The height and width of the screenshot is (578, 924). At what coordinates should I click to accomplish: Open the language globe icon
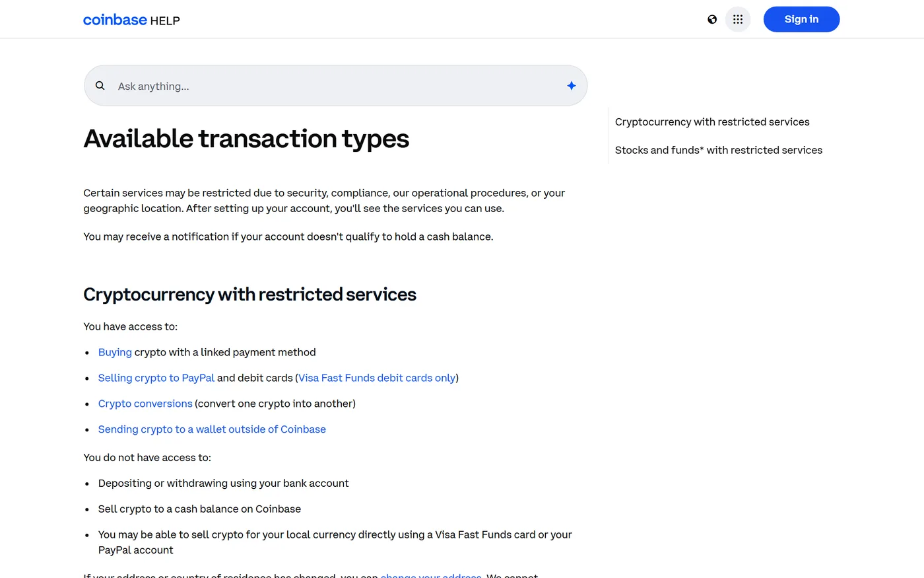point(712,19)
